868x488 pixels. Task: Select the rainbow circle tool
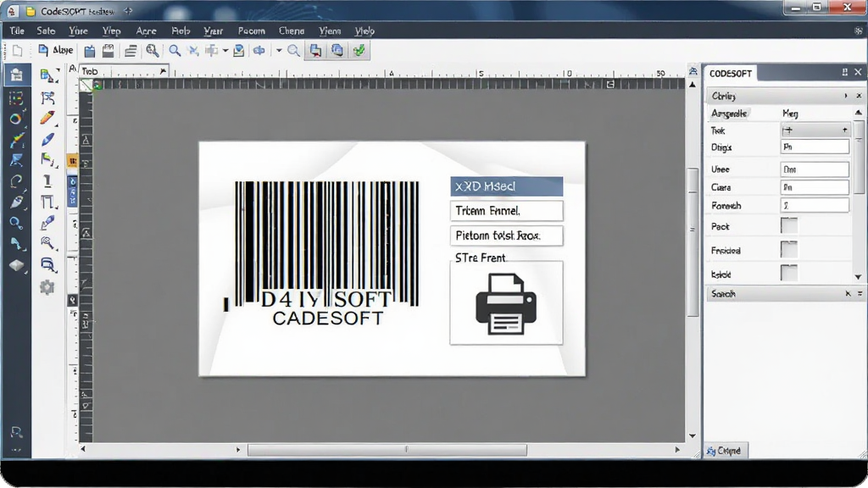coord(16,119)
